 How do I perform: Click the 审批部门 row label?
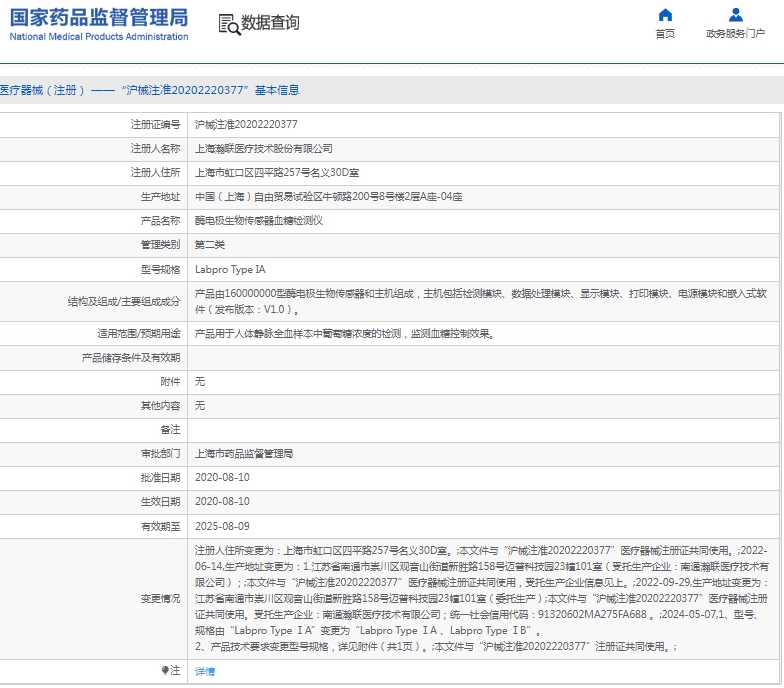click(x=160, y=454)
